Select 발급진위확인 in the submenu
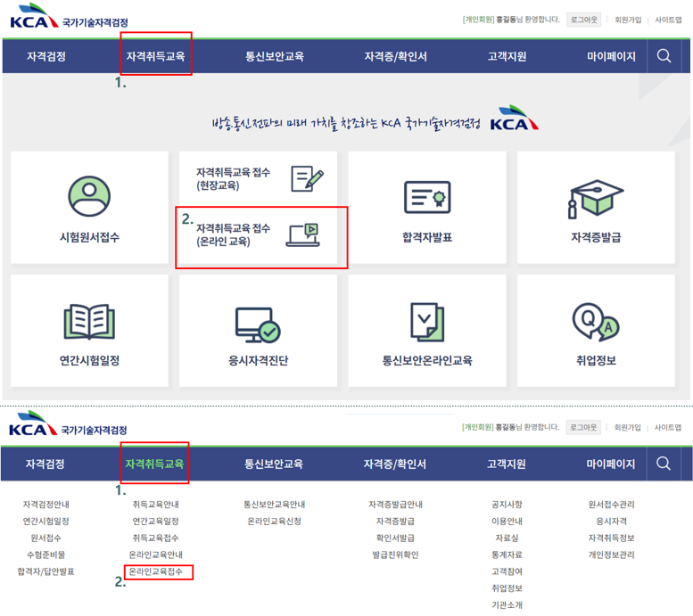 396,554
